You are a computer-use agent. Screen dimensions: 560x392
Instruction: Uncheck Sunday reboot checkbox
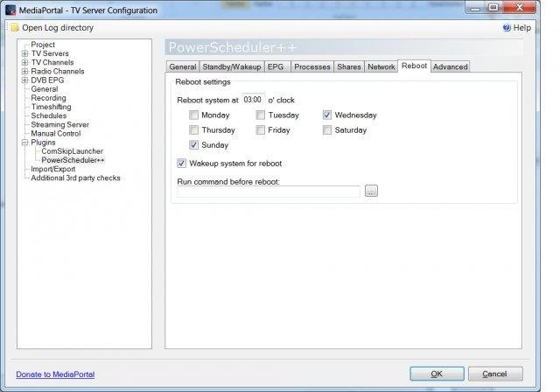[193, 145]
